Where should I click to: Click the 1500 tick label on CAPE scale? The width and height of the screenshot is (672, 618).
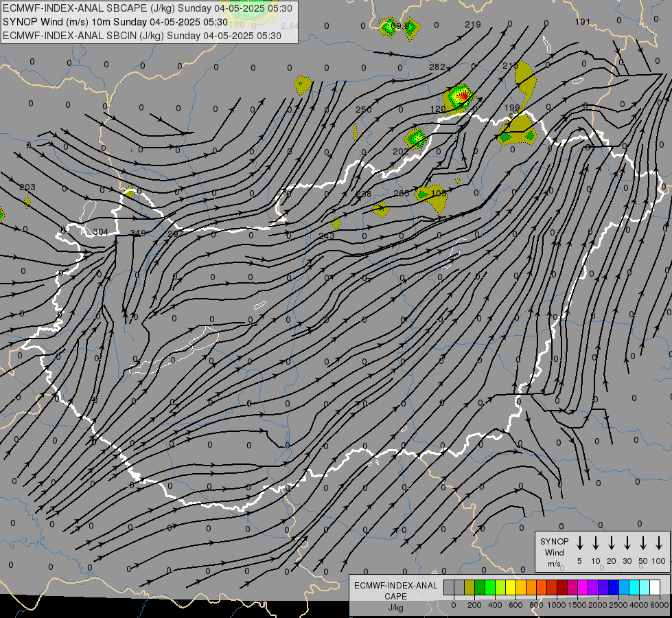pos(577,605)
